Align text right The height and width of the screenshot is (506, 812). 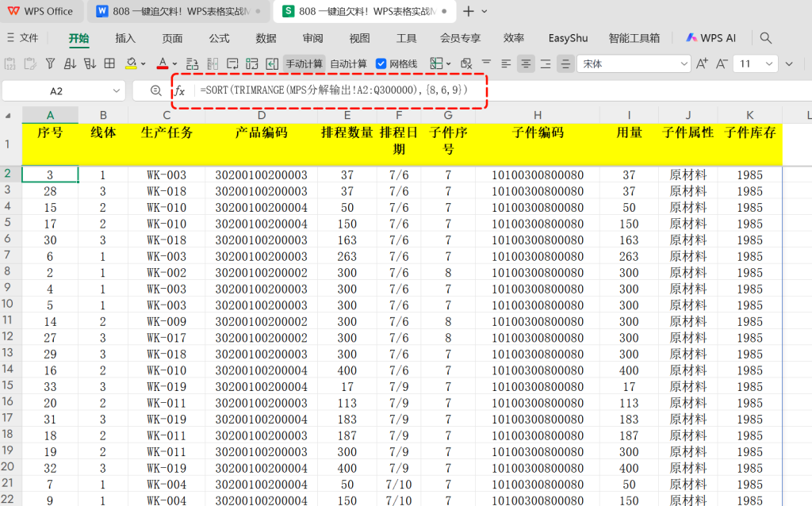click(546, 63)
